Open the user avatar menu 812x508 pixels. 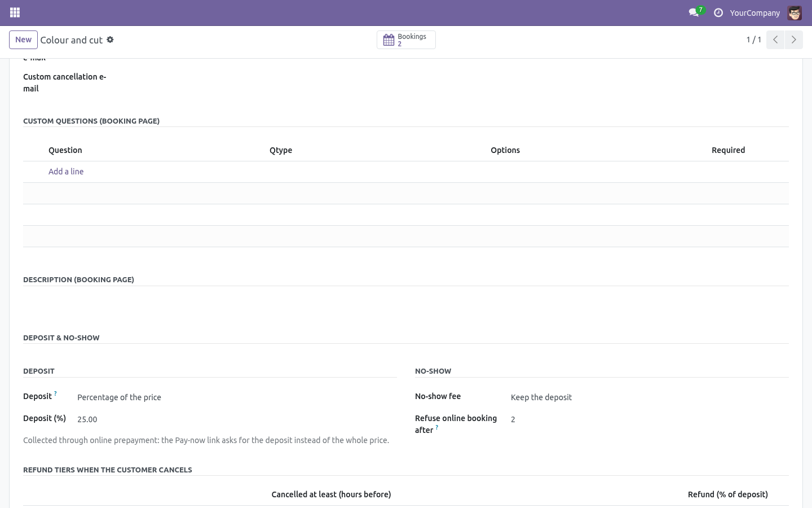tap(795, 12)
